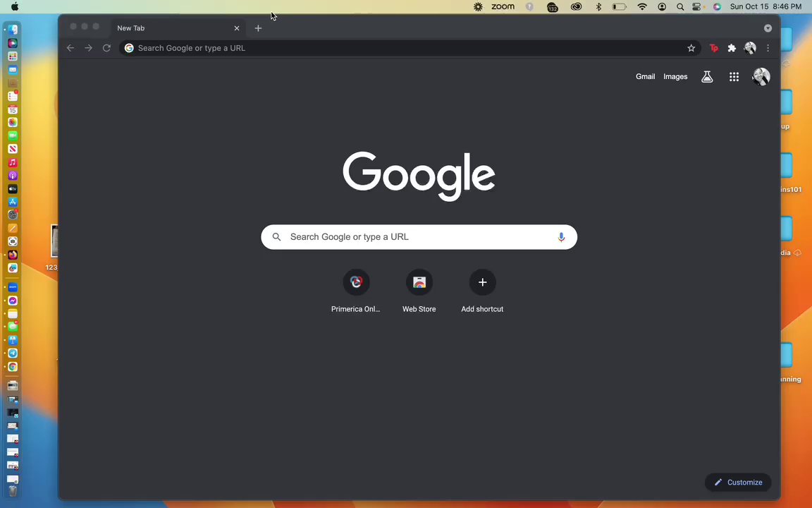Open Spotlight search in menu bar
This screenshot has width=812, height=508.
coord(680,7)
